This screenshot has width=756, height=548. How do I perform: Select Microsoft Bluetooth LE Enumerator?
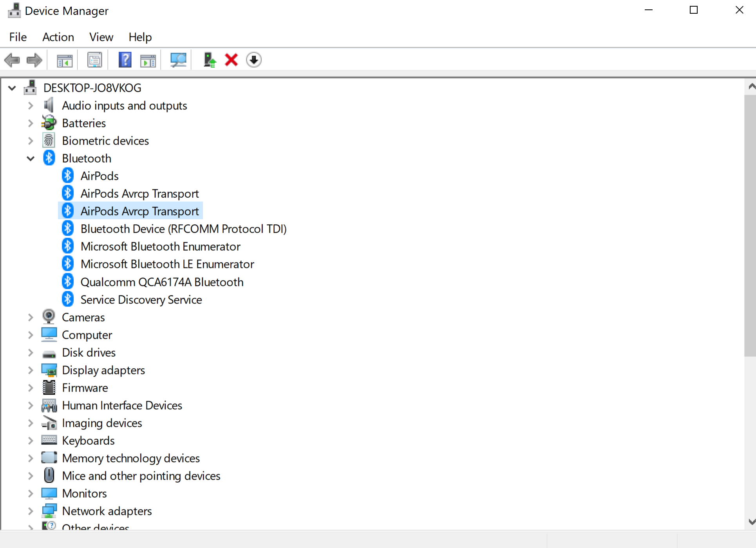click(167, 265)
